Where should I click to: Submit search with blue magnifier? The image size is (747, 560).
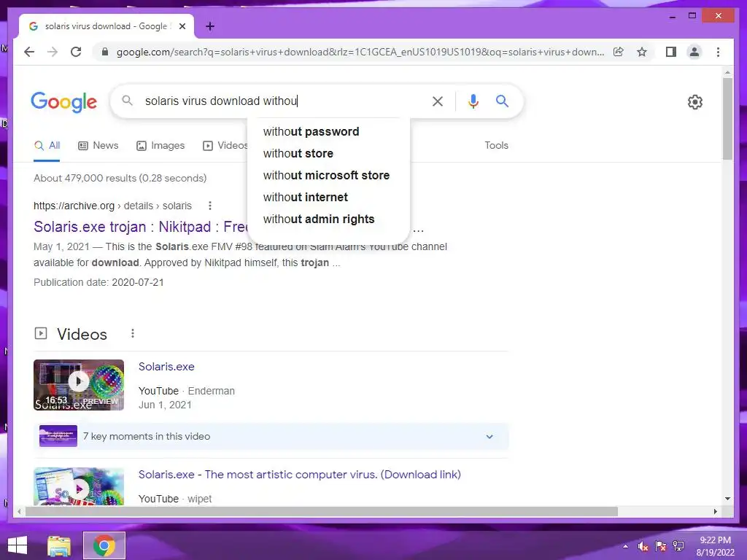pyautogui.click(x=502, y=101)
